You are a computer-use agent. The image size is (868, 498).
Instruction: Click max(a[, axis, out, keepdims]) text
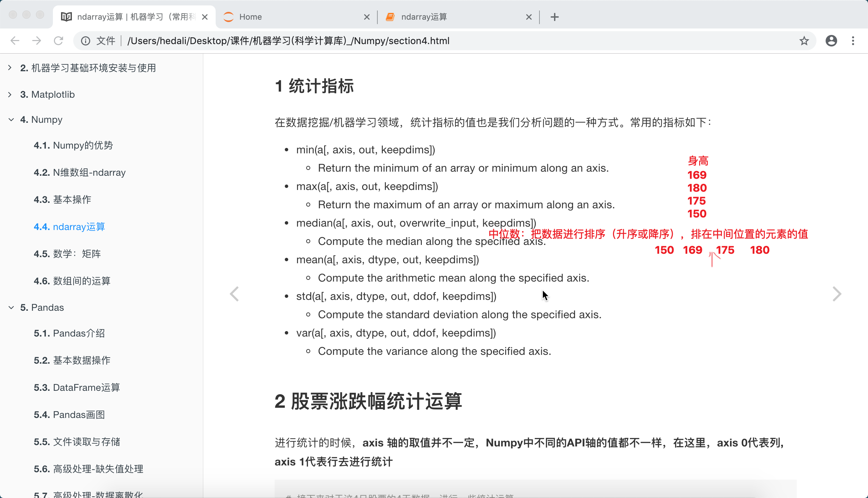(367, 186)
